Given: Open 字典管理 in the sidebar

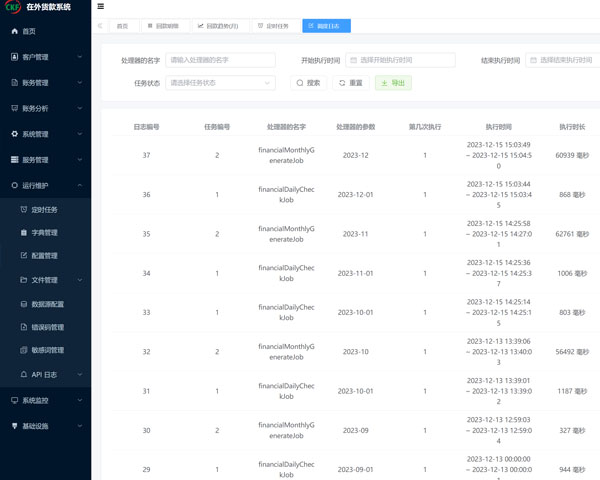Looking at the screenshot, I should 45,233.
